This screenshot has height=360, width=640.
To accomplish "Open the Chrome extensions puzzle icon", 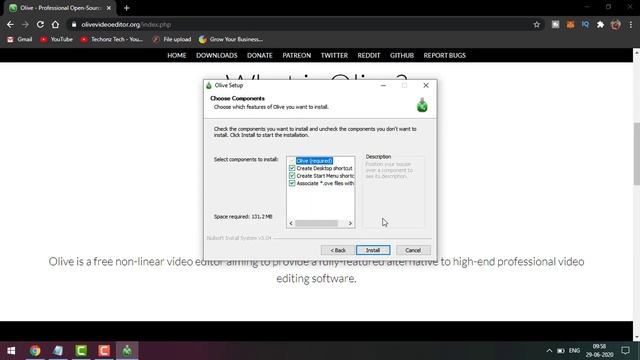I will 600,24.
